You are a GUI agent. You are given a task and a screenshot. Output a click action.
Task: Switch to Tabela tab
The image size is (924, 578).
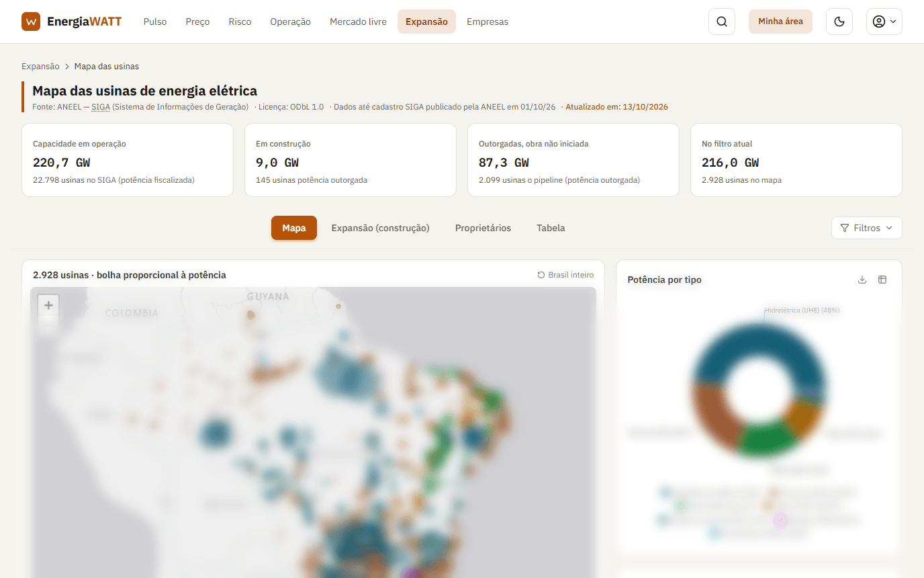(x=551, y=228)
